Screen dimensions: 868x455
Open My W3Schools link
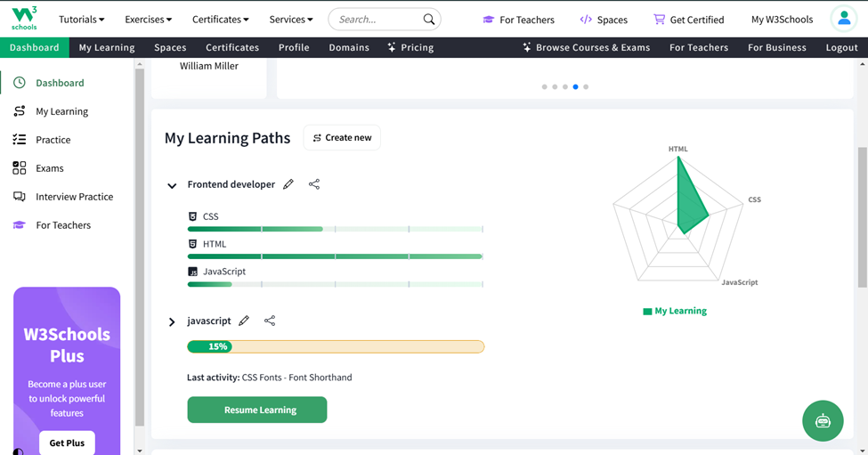point(782,20)
